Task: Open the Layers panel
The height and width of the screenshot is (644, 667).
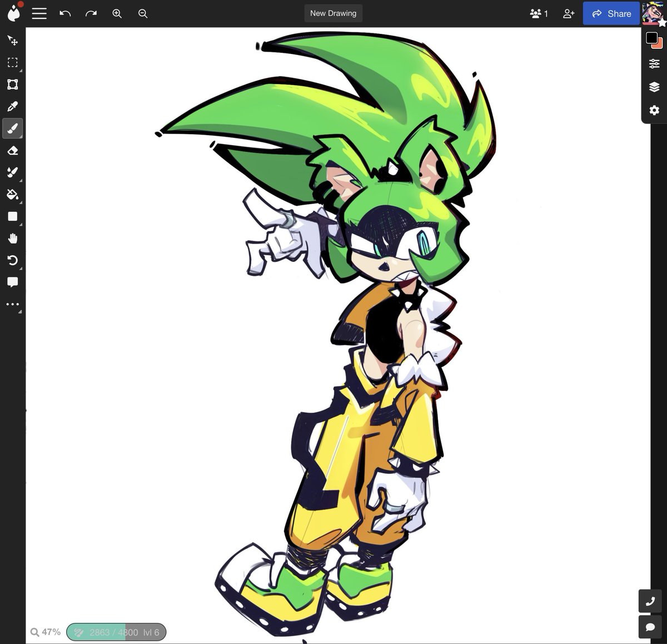Action: pos(654,87)
